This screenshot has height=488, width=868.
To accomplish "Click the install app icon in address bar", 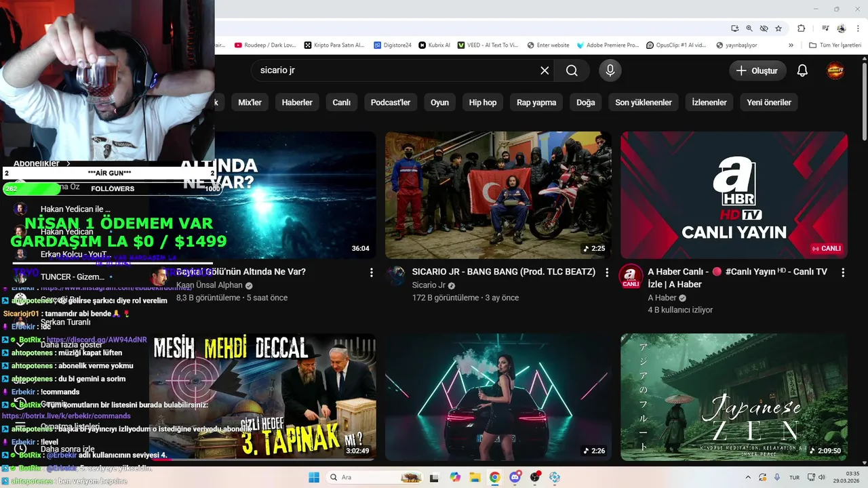I will [x=735, y=28].
